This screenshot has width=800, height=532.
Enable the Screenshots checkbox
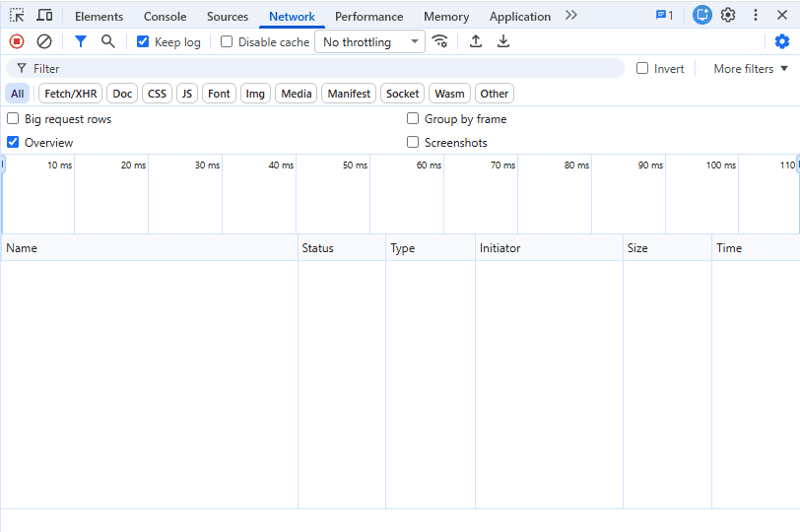[413, 142]
